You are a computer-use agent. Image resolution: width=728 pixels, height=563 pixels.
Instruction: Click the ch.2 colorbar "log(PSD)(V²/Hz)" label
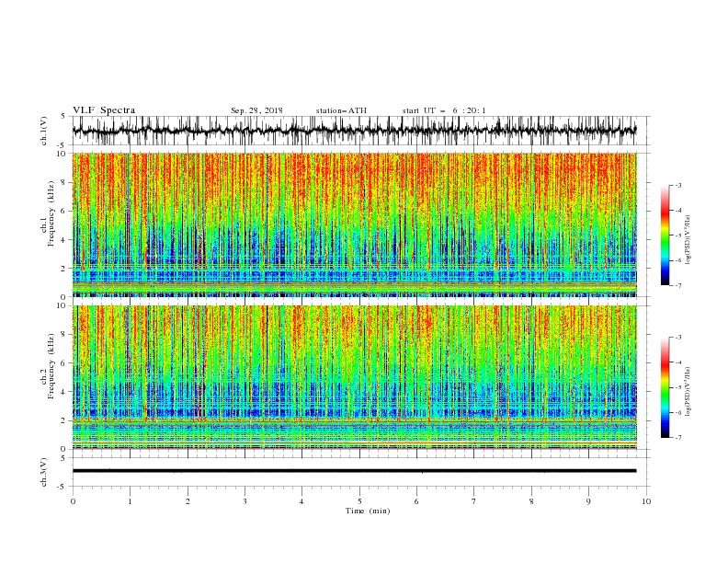(x=688, y=392)
